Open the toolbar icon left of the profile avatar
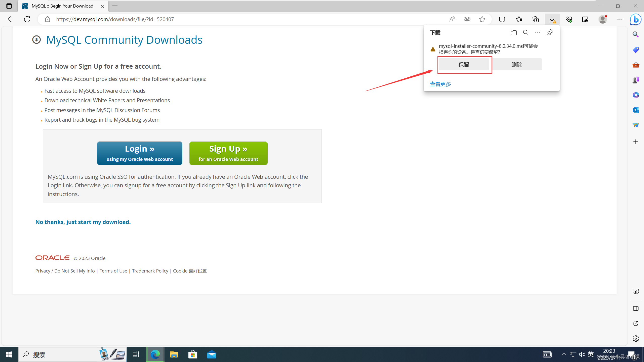The width and height of the screenshot is (644, 362). (x=585, y=19)
